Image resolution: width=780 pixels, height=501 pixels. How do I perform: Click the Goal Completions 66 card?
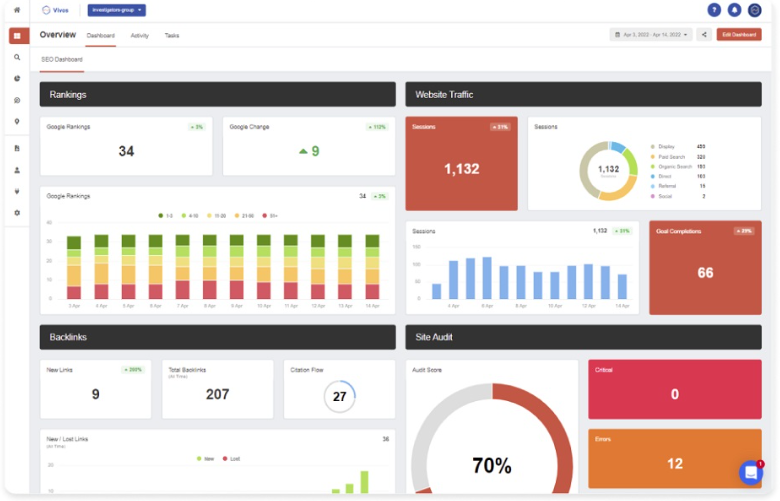point(705,268)
